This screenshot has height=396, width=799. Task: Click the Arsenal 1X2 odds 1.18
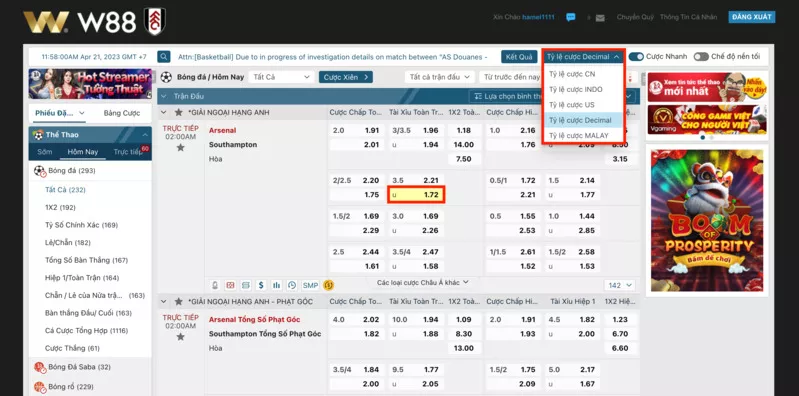[x=464, y=130]
